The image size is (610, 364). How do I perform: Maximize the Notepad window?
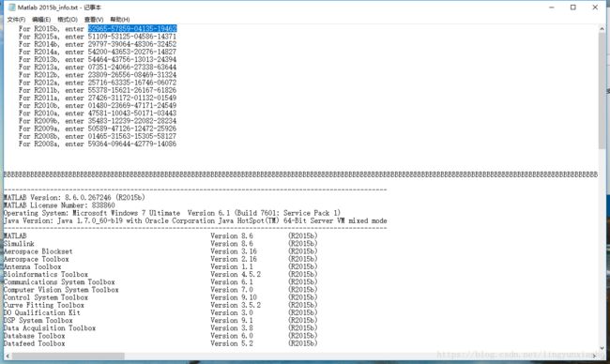[x=573, y=8]
